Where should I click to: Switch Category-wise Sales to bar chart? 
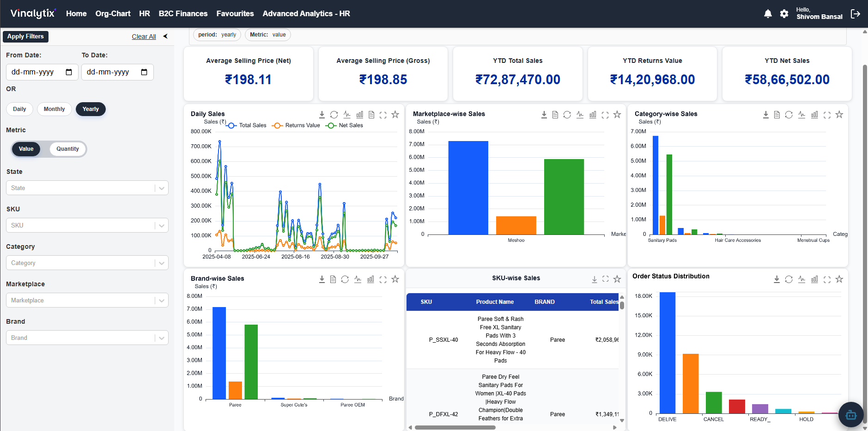[x=814, y=115]
